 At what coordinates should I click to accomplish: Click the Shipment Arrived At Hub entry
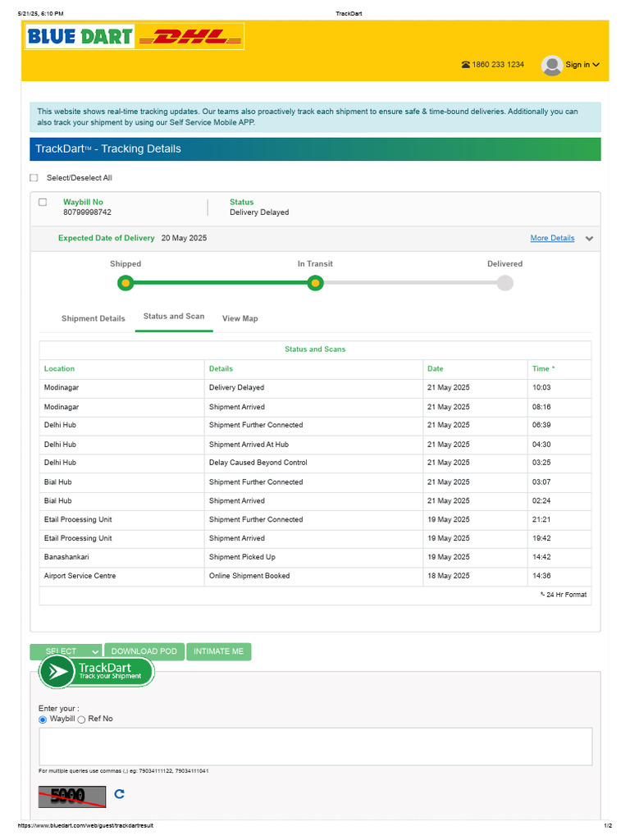[249, 445]
